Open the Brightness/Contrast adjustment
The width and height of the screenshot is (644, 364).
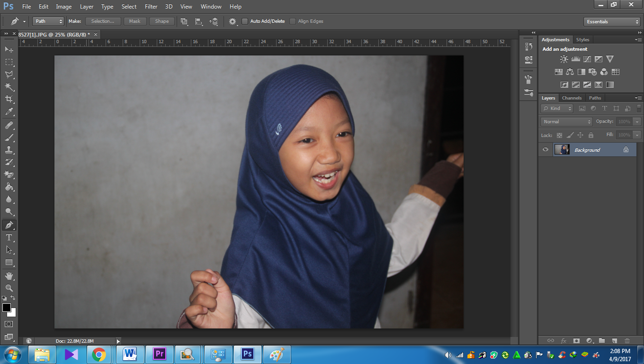pos(563,59)
